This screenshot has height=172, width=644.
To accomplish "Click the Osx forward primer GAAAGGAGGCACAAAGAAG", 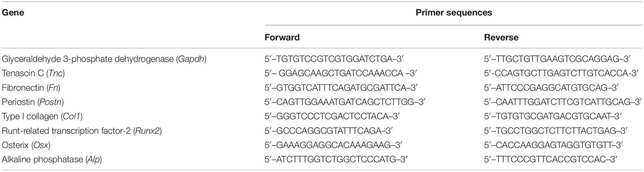I will click(333, 145).
